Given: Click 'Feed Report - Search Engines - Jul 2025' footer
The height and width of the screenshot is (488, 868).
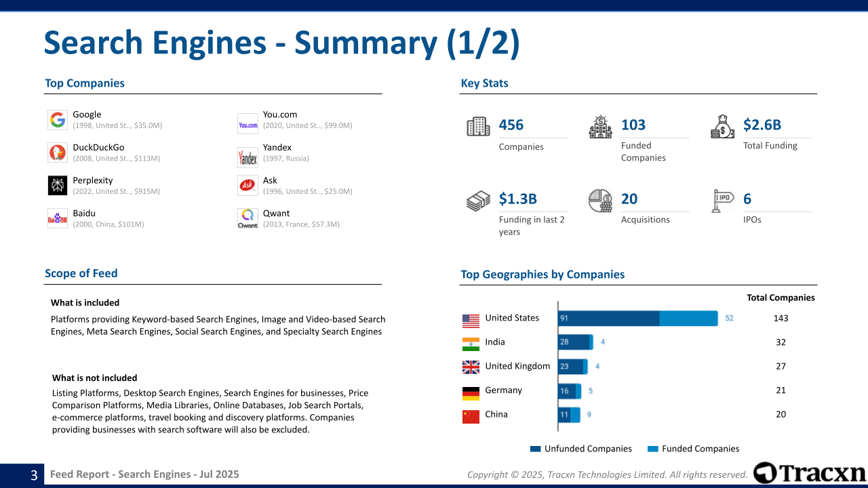Looking at the screenshot, I should click(x=144, y=474).
